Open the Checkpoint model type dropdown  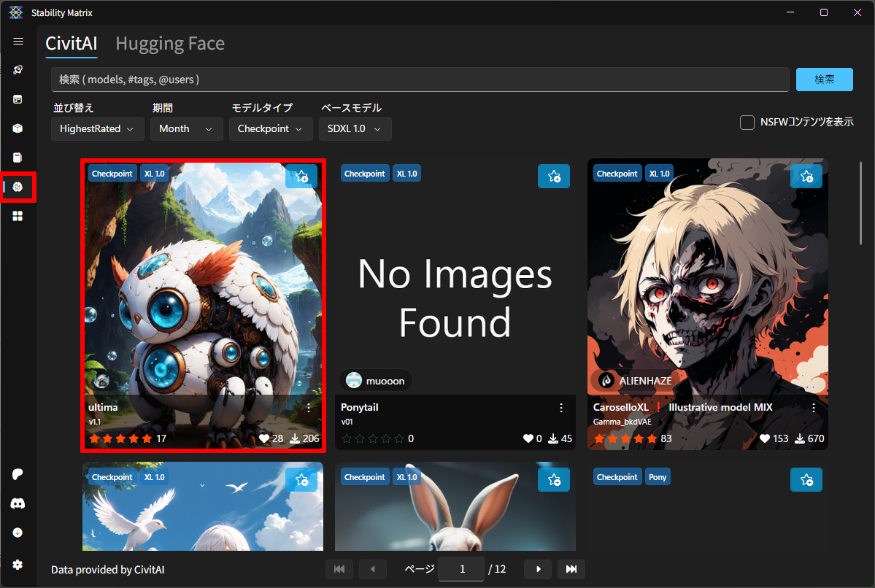pyautogui.click(x=271, y=129)
